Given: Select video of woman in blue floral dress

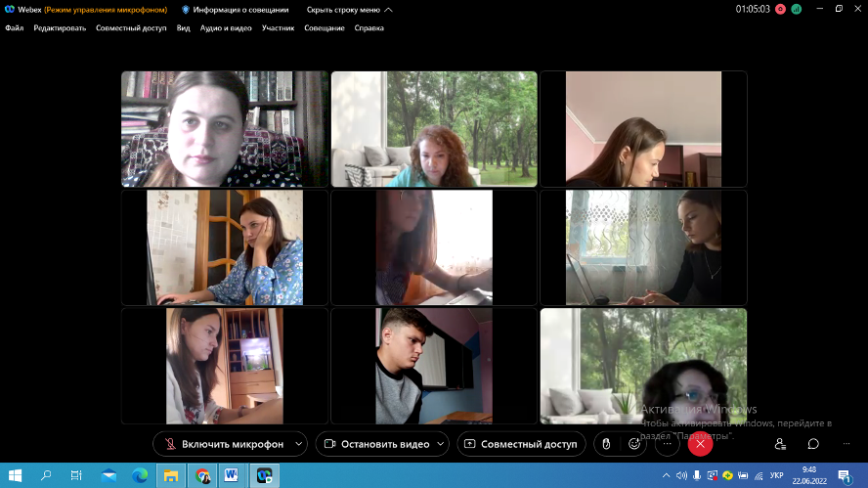Looking at the screenshot, I should [225, 247].
